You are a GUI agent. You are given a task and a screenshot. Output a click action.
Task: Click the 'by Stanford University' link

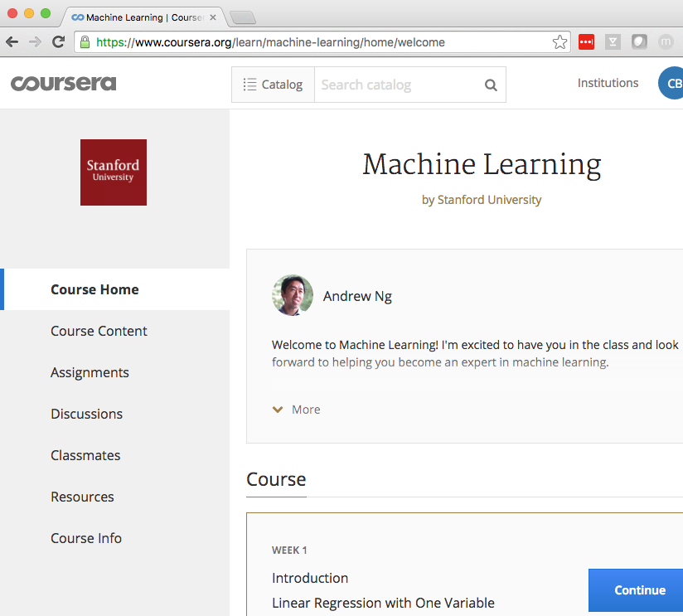click(482, 200)
